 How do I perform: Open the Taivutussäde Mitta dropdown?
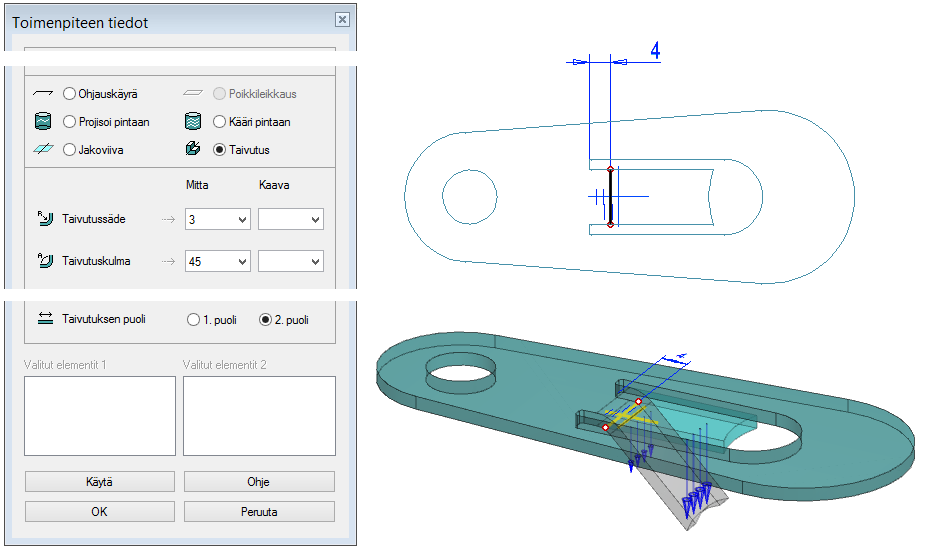(240, 220)
